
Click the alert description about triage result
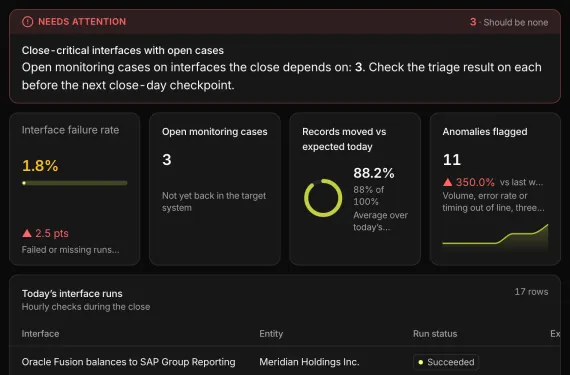tap(282, 76)
